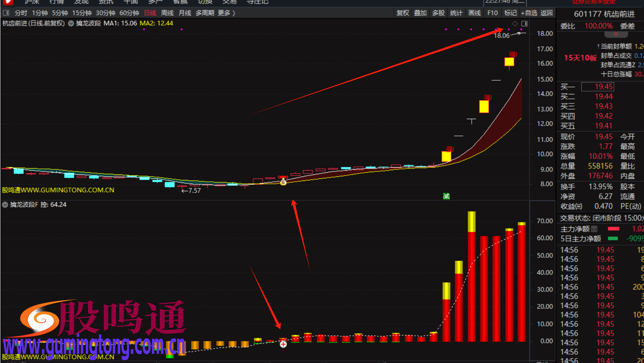Expand the 更多 timeframe options
The height and width of the screenshot is (363, 644).
[x=226, y=13]
